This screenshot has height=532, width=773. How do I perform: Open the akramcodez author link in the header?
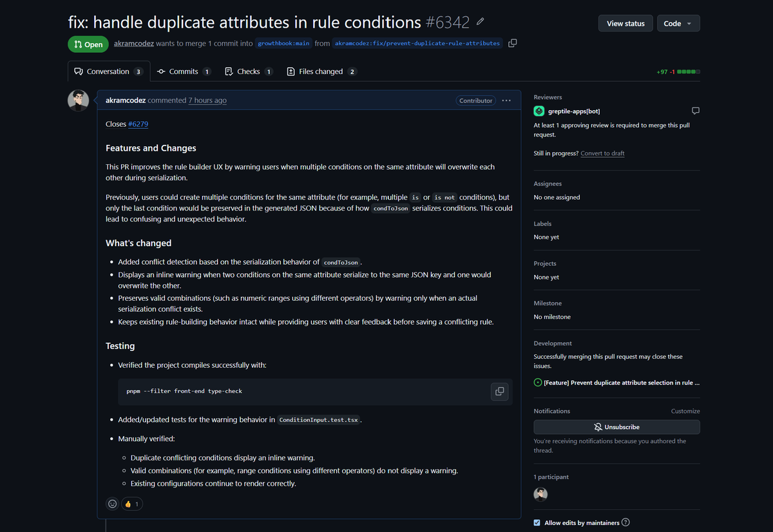pyautogui.click(x=134, y=43)
